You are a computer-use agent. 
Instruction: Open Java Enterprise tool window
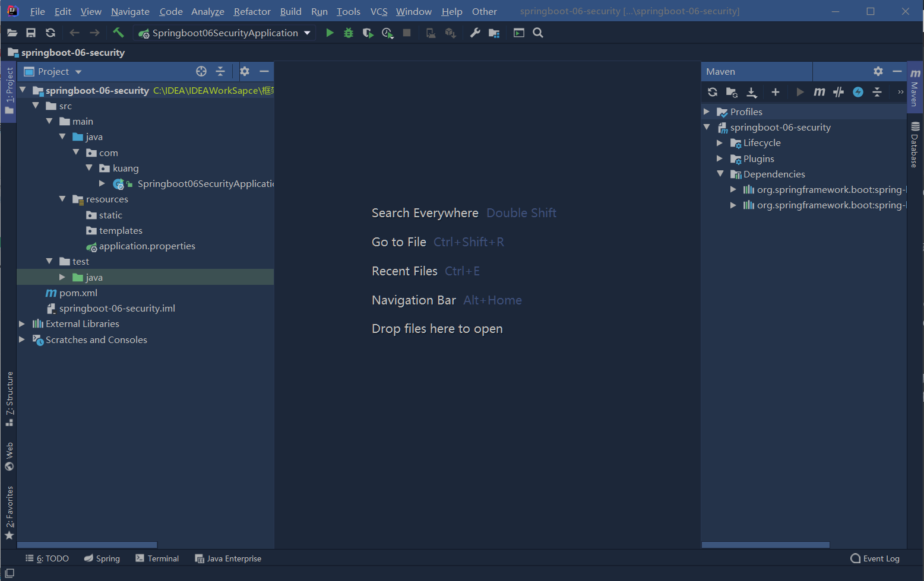click(228, 558)
